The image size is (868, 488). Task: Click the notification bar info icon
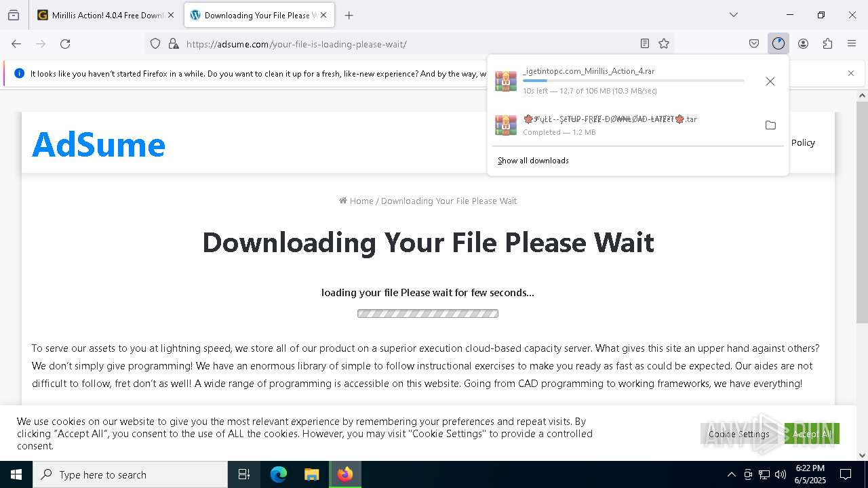[19, 73]
